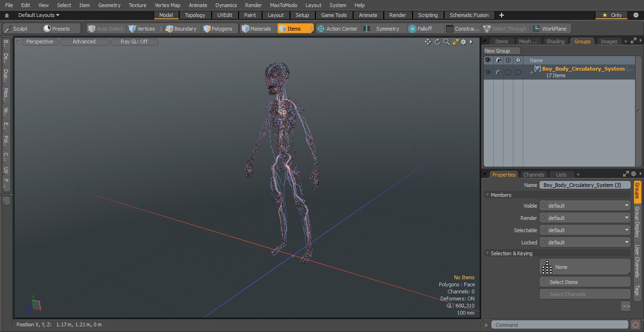Expand the Boy_Body_Circulatory_System group plus sign

click(x=531, y=72)
